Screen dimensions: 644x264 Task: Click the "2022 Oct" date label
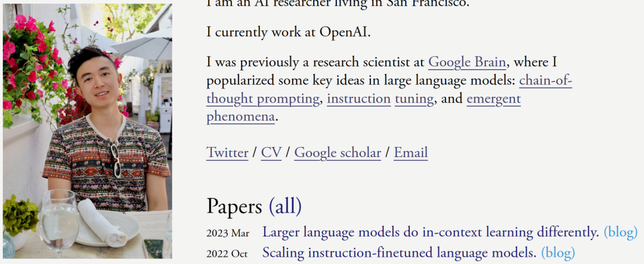(227, 254)
